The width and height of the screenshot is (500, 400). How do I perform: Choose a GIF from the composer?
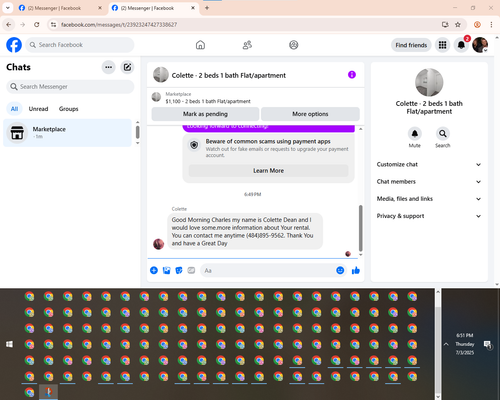(191, 270)
